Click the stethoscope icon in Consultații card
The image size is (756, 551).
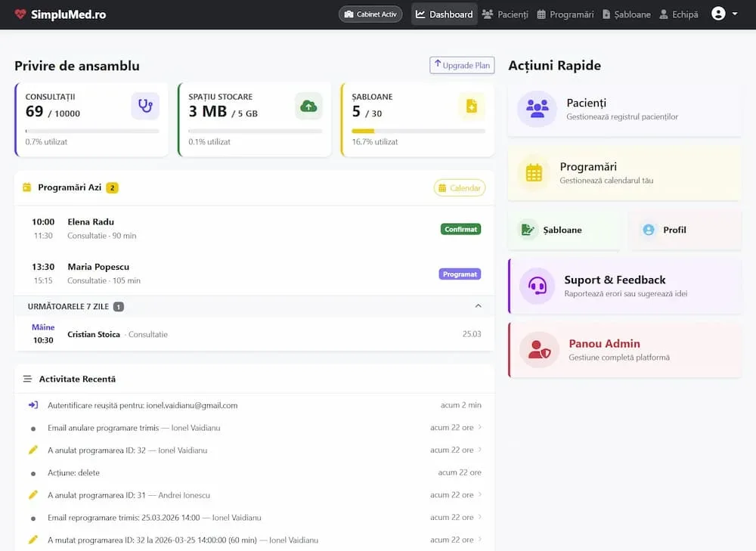[x=145, y=106]
